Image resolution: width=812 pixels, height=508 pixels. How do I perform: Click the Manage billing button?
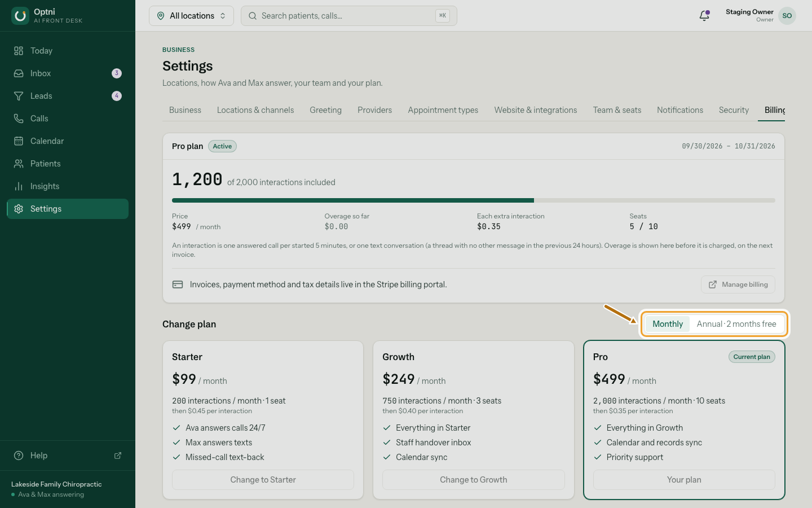738,284
